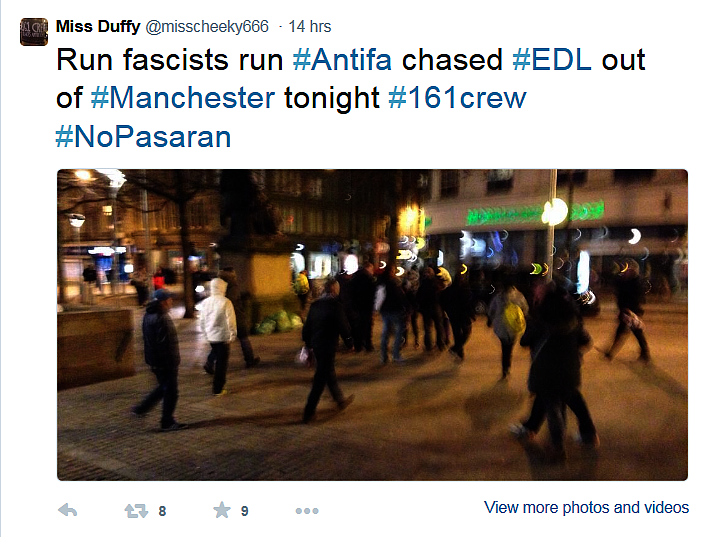The width and height of the screenshot is (707, 537).
Task: Click the green shop sign in photo
Action: (x=535, y=213)
